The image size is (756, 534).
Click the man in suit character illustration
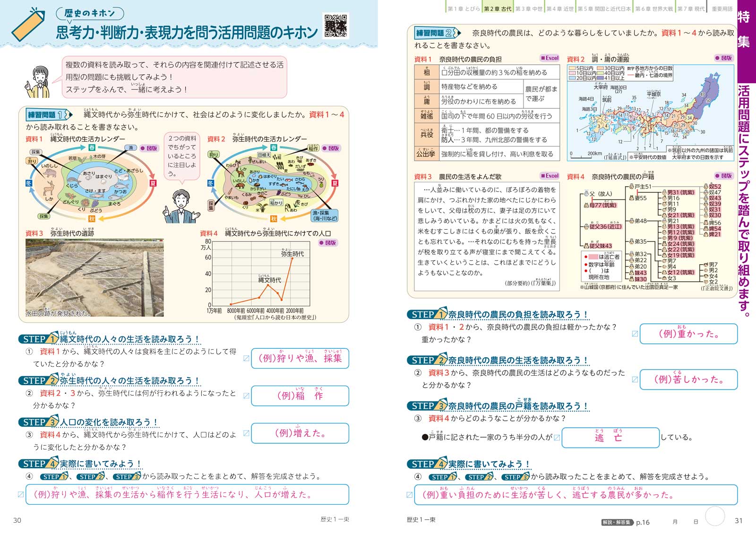180,206
